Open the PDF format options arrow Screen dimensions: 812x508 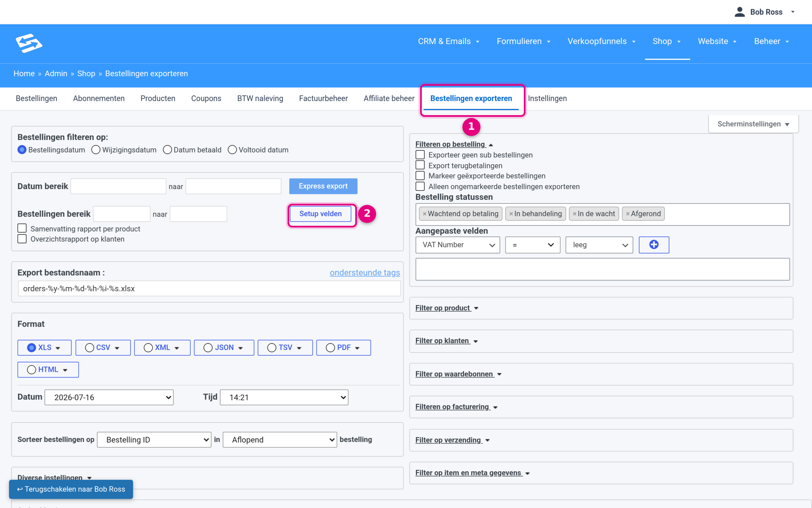(x=357, y=348)
